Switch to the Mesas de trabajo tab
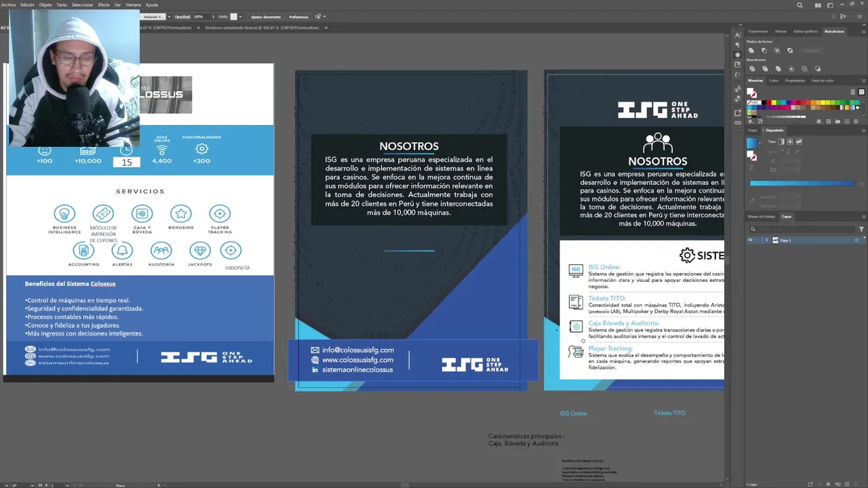 coord(762,217)
